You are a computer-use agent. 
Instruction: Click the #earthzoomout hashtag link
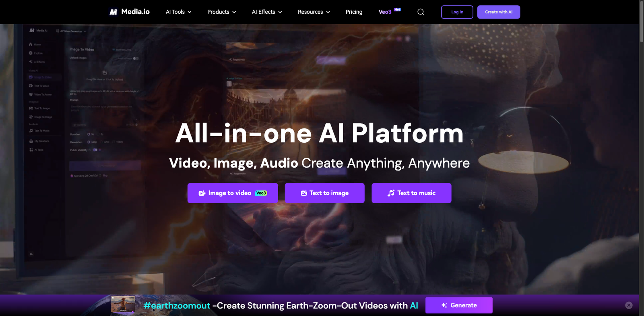(x=177, y=306)
